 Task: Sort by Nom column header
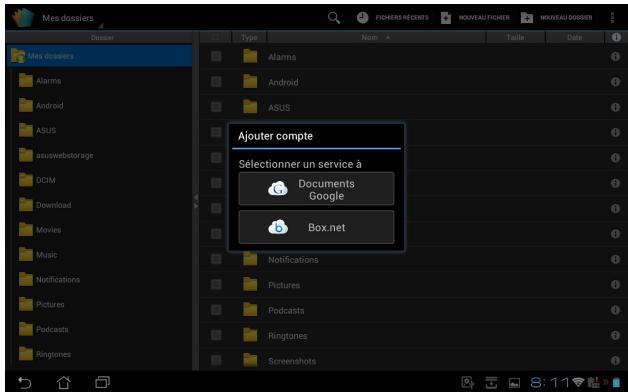(x=376, y=37)
